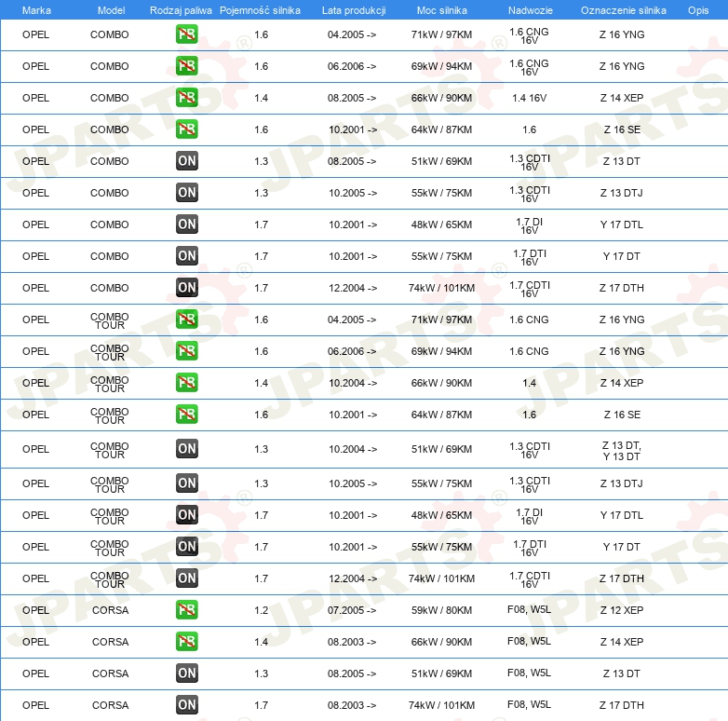
Task: Click '1.6 CNG' cell in COMBO TOUR 04.2005 row
Action: [x=530, y=320]
